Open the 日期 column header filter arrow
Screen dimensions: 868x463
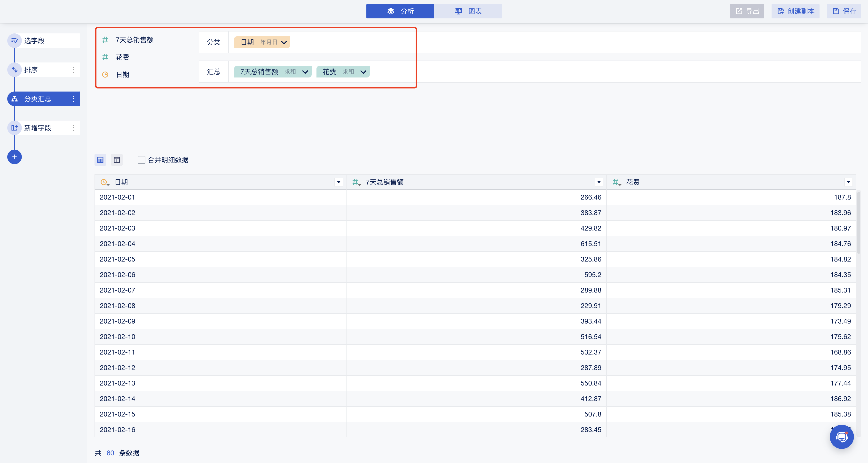coord(339,182)
